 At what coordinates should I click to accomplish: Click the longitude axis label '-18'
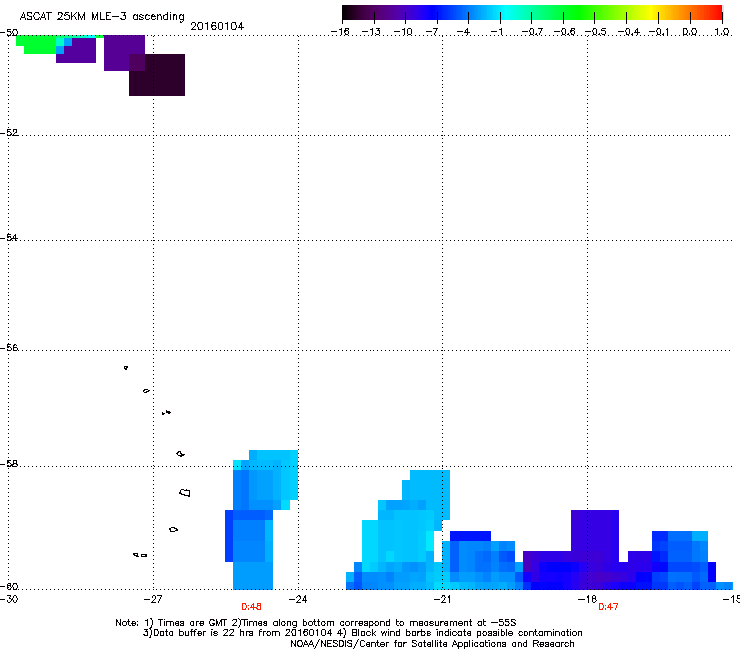[x=587, y=599]
